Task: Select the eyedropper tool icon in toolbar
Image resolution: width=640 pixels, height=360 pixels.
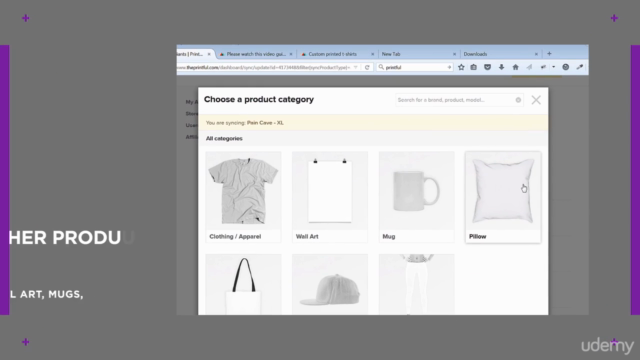Action: click(580, 67)
